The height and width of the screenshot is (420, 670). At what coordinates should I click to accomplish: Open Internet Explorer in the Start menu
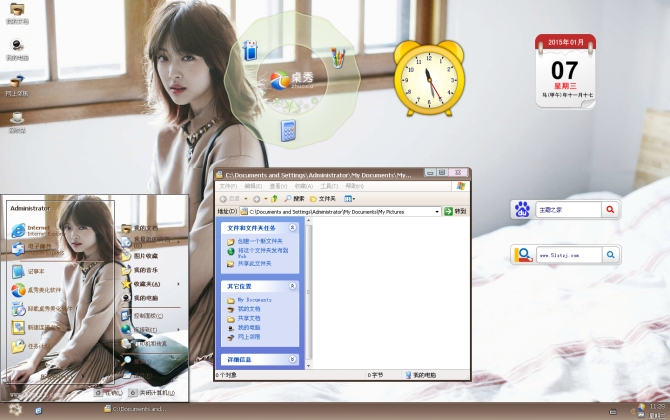point(38,231)
